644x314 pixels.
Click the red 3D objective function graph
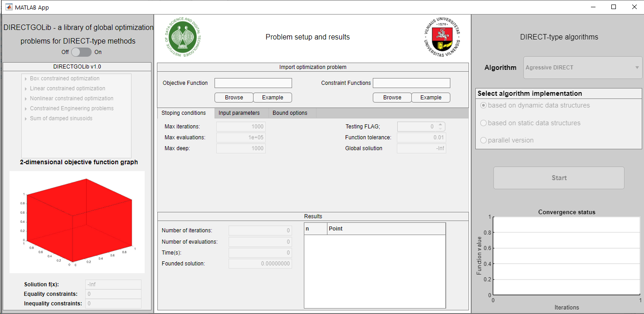(77, 222)
